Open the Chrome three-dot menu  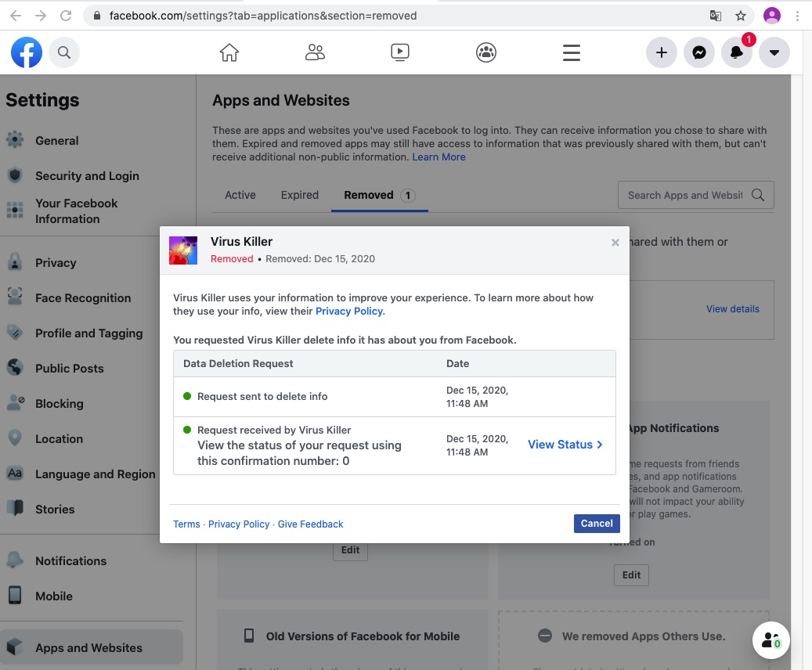[797, 16]
